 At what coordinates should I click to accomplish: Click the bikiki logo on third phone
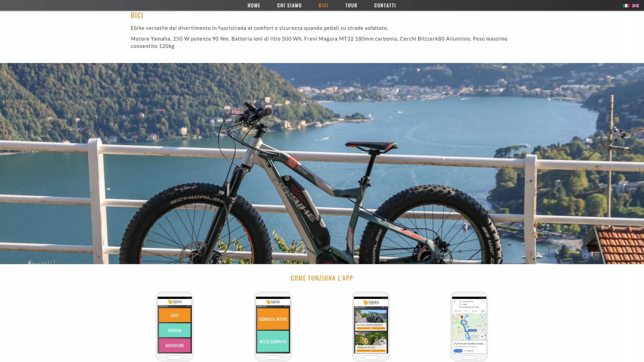(x=371, y=302)
